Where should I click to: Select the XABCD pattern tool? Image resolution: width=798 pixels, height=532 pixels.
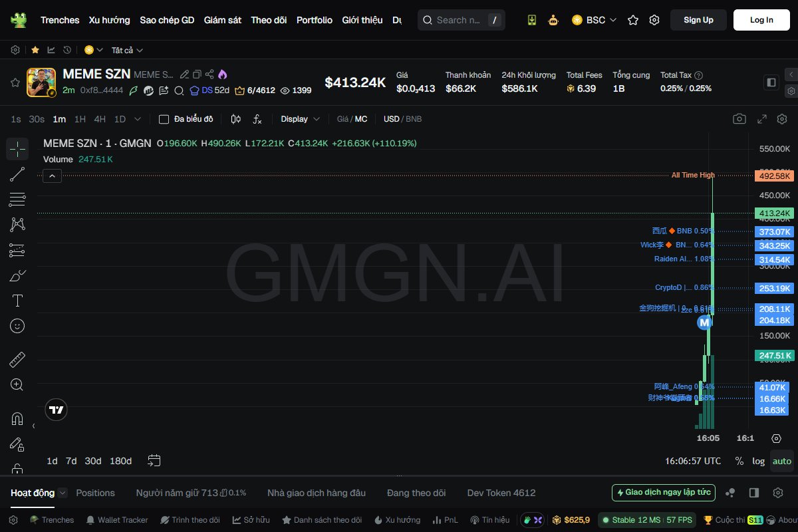[x=17, y=225]
